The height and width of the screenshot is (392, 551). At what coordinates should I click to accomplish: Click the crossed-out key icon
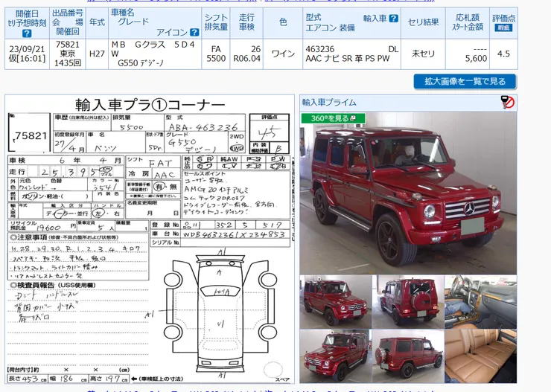click(x=507, y=102)
